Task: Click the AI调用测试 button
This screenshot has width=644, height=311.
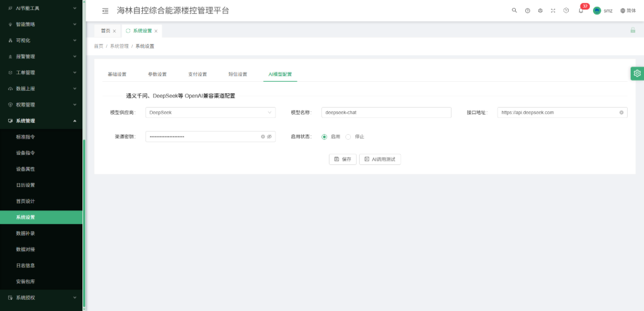Action: click(x=380, y=159)
